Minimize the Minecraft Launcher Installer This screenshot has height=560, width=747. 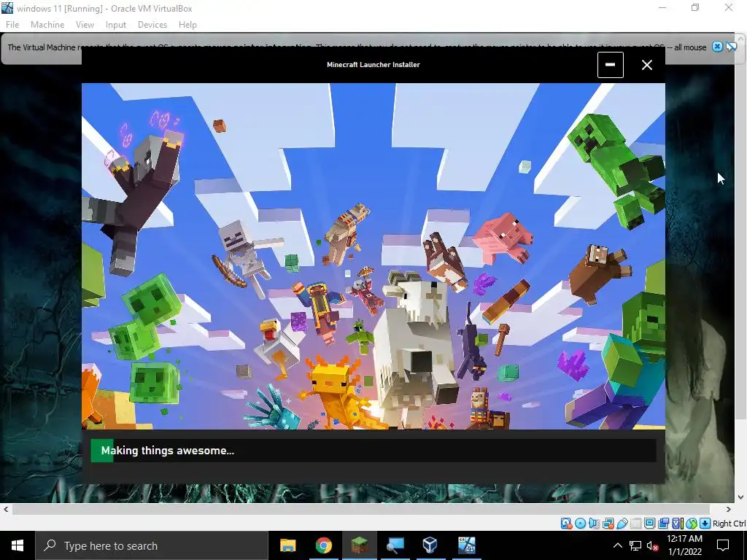pyautogui.click(x=611, y=65)
